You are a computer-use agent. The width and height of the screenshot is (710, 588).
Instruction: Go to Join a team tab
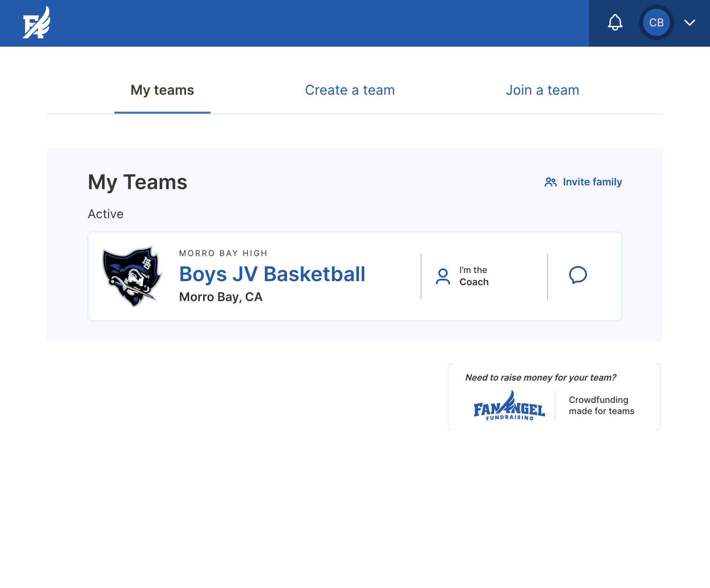coord(542,90)
